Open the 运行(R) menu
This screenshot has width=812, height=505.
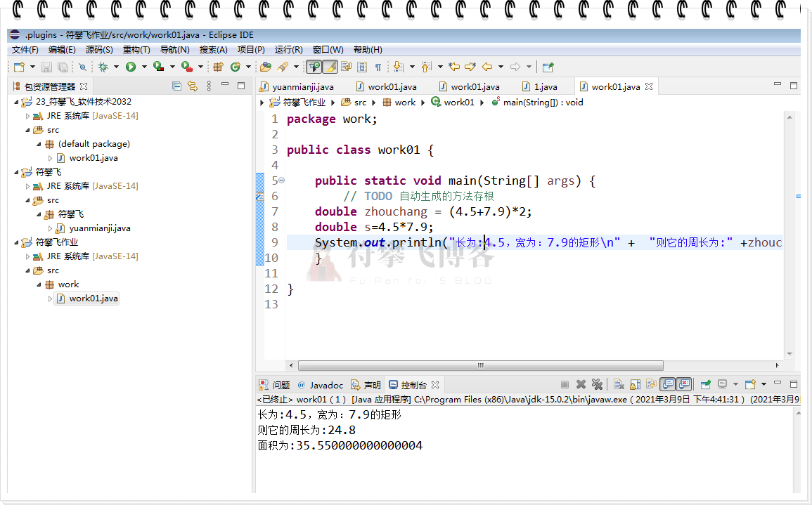point(288,50)
